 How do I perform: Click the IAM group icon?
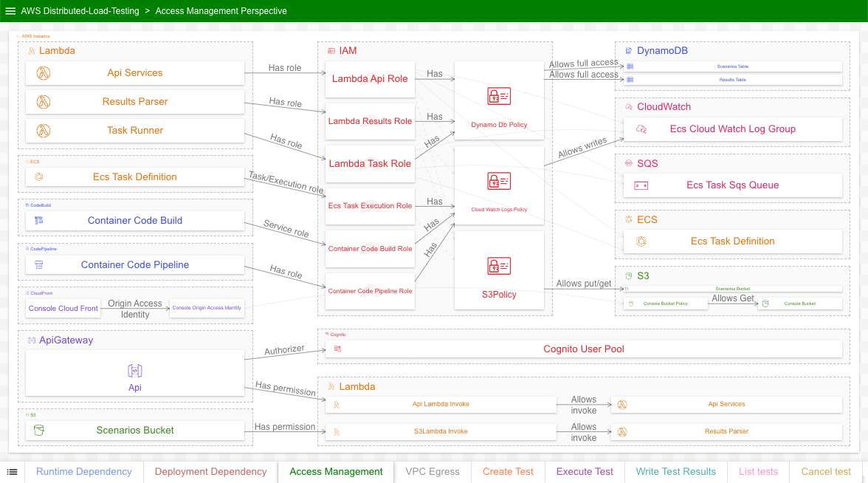(331, 51)
